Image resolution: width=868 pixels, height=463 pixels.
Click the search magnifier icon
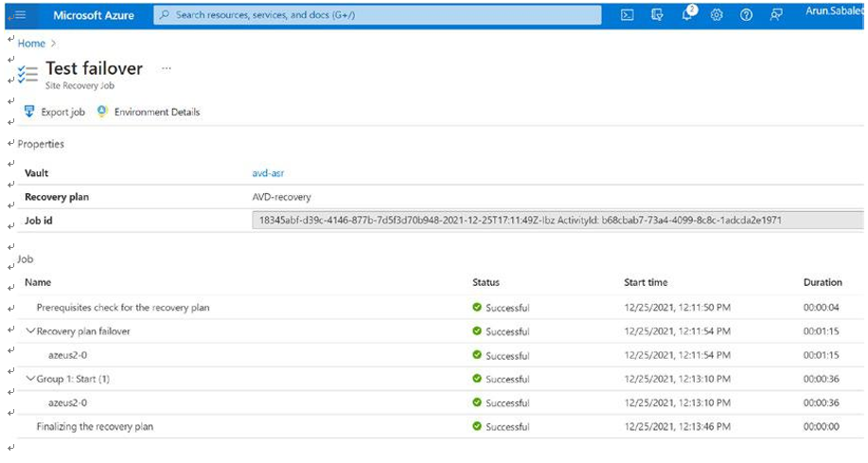[x=165, y=15]
